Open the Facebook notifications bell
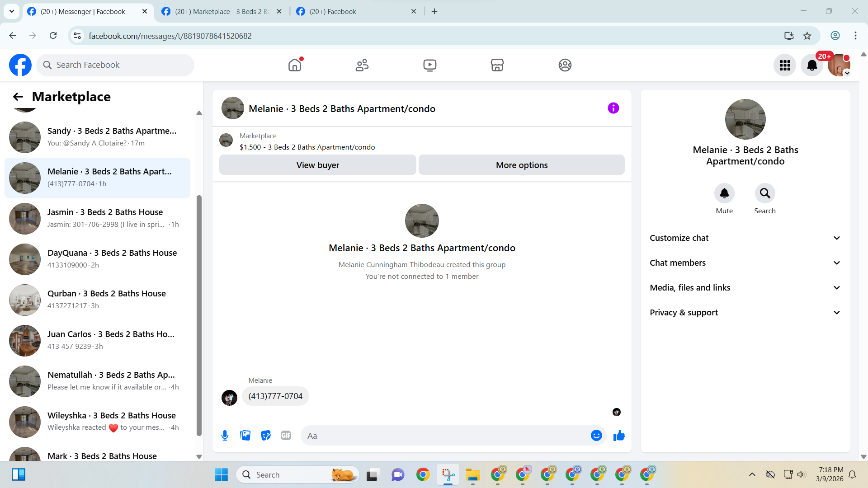This screenshot has width=868, height=488. 812,65
